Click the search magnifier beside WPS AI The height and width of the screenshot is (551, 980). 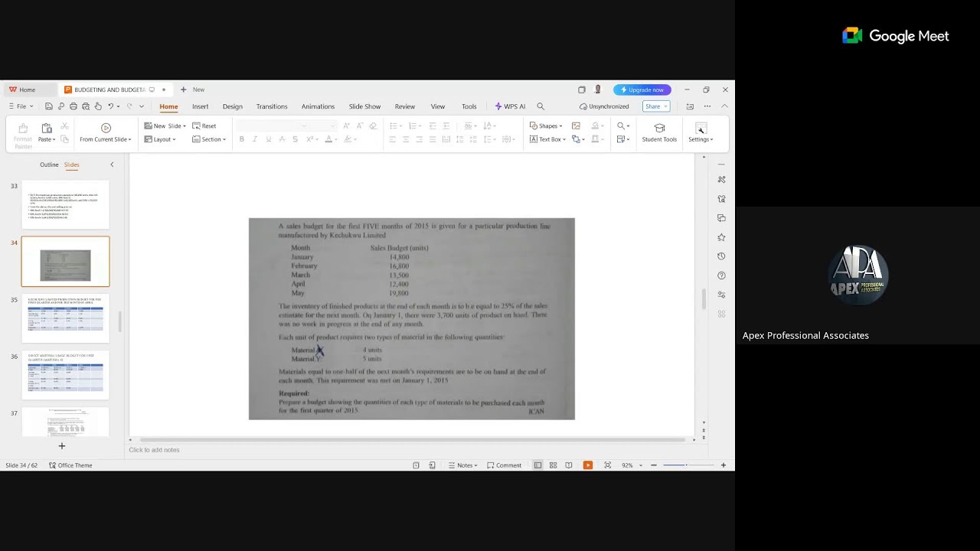(541, 106)
